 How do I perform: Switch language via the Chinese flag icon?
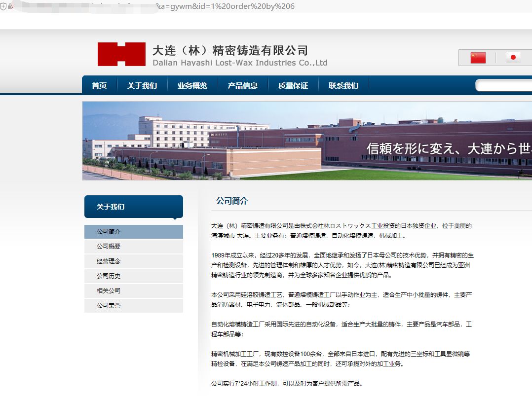pos(478,58)
